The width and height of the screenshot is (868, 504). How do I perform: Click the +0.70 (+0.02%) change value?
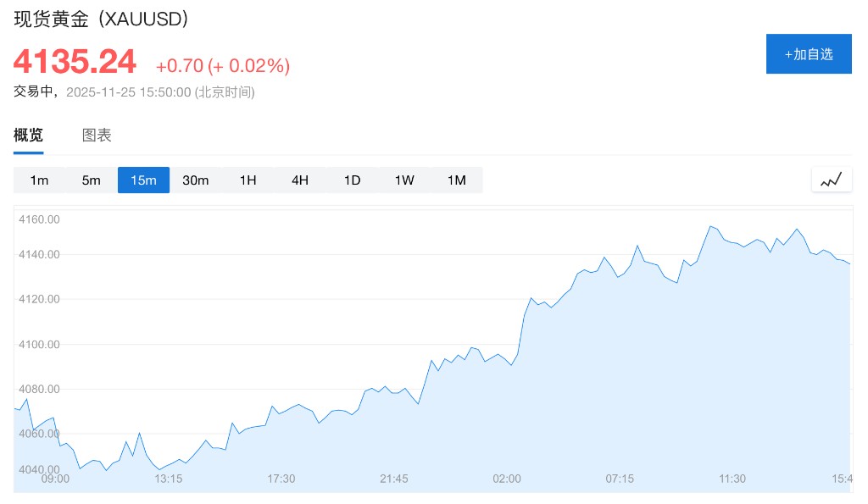(223, 65)
